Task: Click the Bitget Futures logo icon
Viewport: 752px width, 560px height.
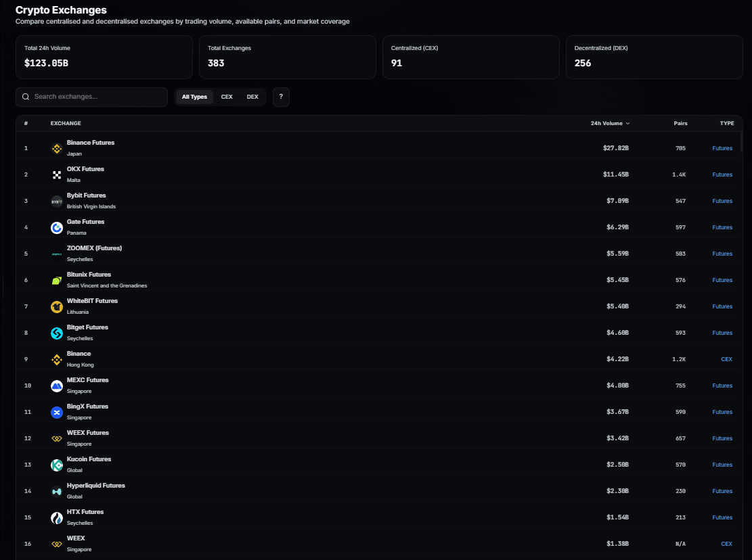Action: point(57,333)
